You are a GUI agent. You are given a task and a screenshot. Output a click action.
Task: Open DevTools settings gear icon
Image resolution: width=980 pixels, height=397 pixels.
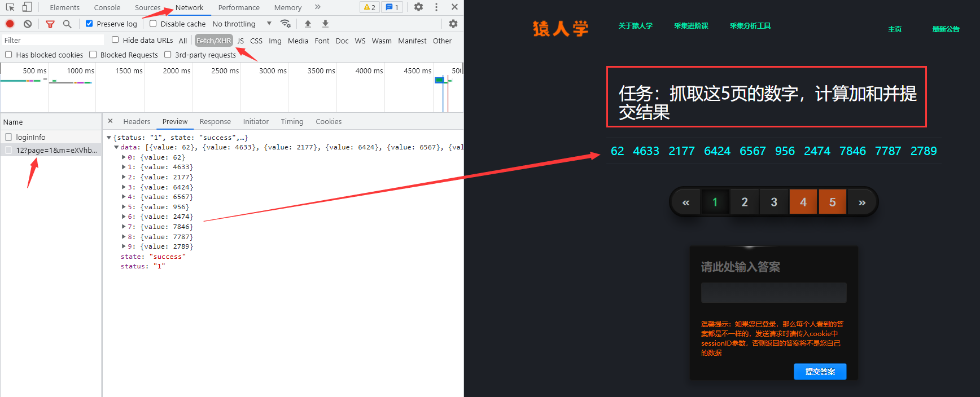[x=418, y=7]
